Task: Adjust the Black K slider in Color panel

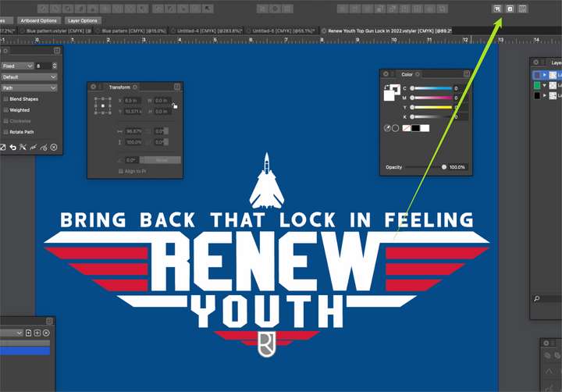Action: 432,116
